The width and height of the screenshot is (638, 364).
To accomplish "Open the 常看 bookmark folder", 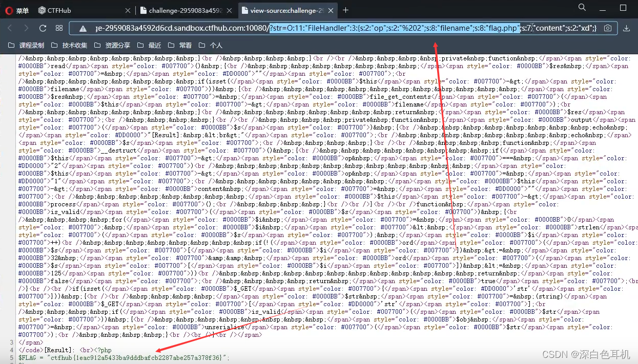I will (180, 46).
